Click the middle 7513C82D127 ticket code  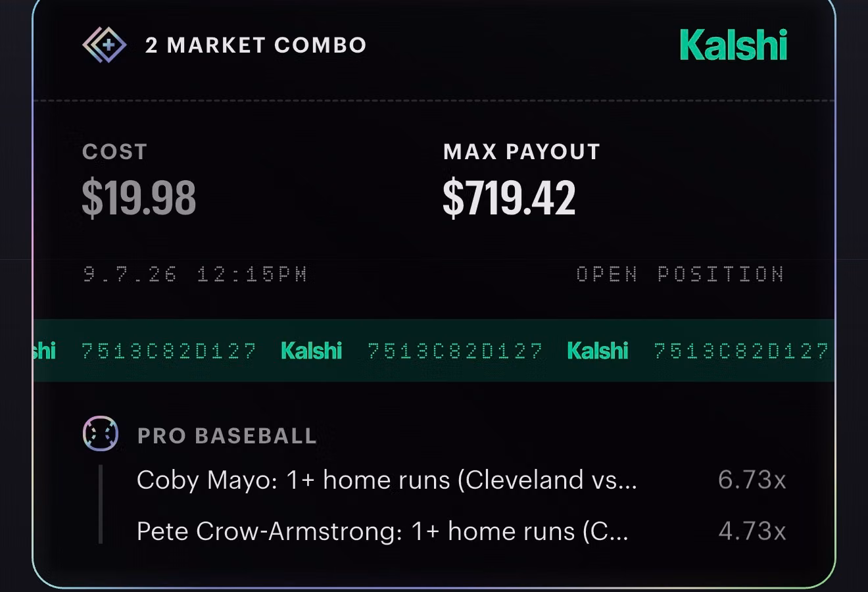point(455,351)
